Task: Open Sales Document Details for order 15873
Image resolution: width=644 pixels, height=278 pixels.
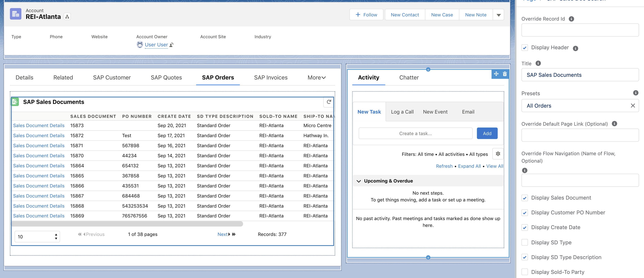Action: click(39, 125)
